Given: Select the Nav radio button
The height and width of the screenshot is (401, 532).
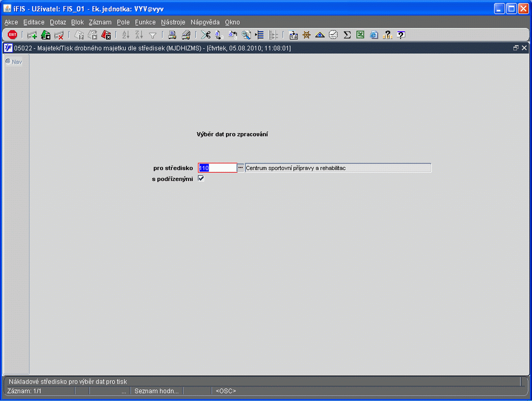Looking at the screenshot, I should [x=8, y=62].
